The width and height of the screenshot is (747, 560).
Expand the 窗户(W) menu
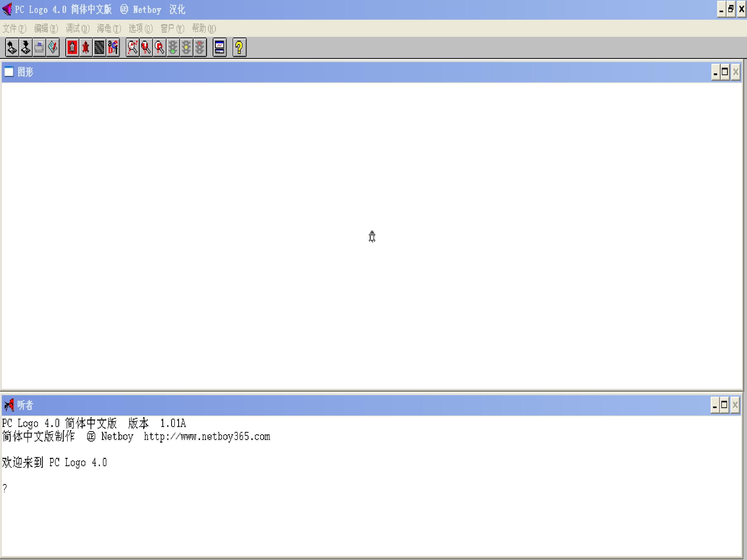pos(172,28)
